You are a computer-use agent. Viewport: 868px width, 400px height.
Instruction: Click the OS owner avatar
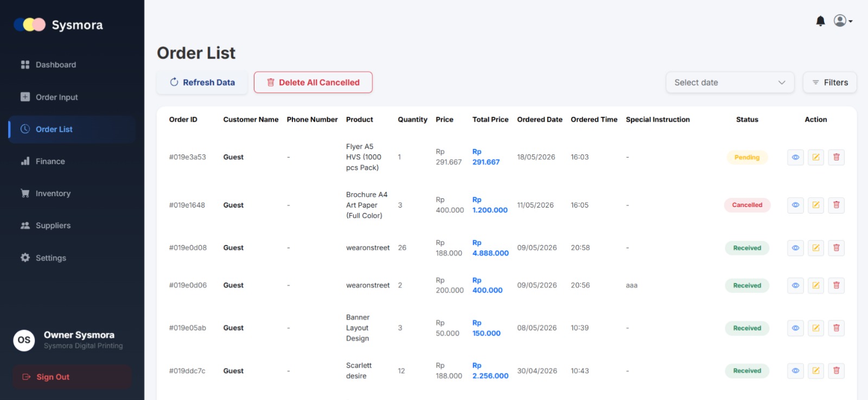coord(24,340)
